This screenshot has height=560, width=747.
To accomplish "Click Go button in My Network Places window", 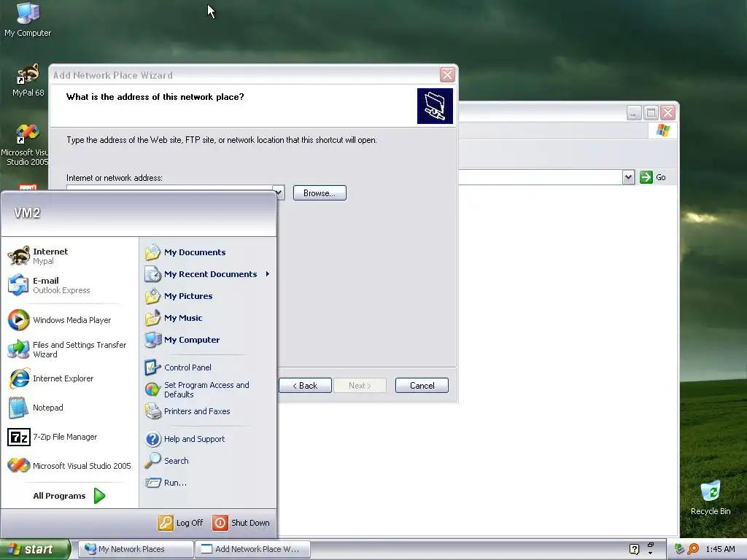I will click(653, 177).
